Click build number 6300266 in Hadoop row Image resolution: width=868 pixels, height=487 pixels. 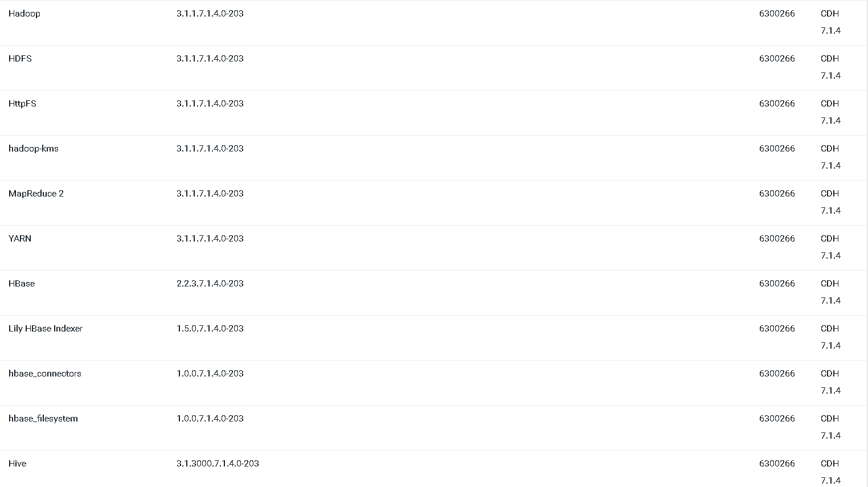pos(777,14)
